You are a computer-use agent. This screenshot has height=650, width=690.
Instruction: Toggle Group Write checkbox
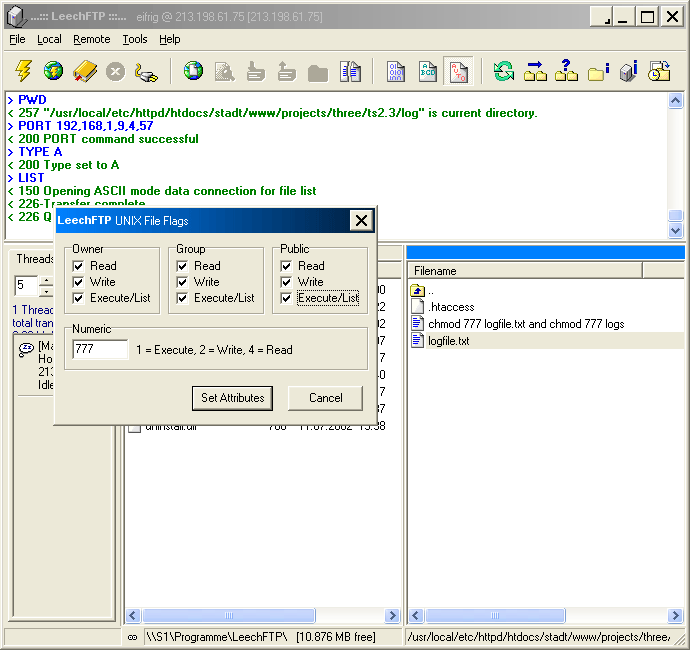pyautogui.click(x=182, y=282)
